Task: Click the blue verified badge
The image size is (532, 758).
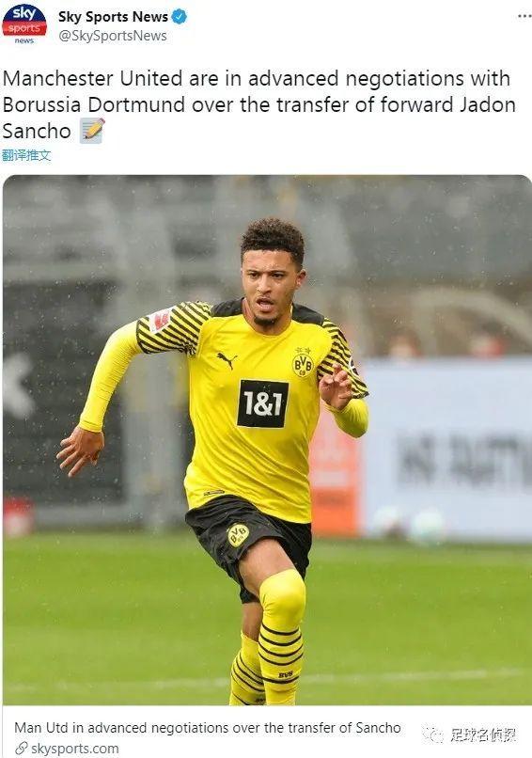Action: (180, 16)
